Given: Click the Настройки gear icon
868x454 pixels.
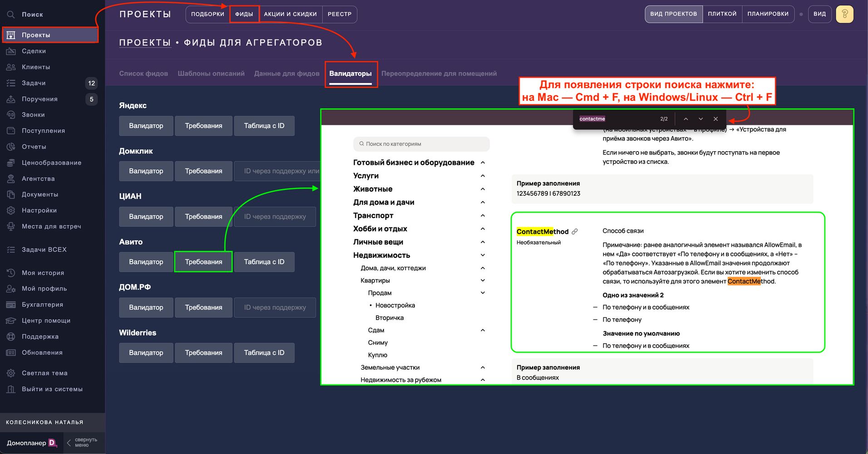Looking at the screenshot, I should (x=11, y=210).
